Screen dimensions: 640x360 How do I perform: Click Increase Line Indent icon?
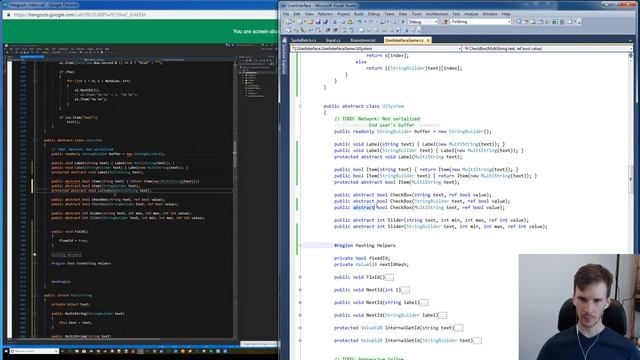(335, 30)
